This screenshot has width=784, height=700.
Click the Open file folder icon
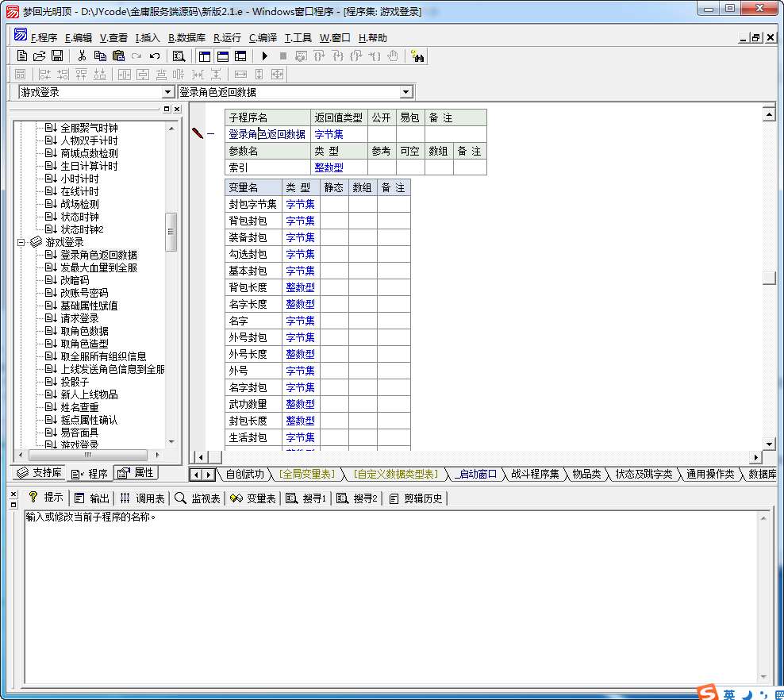coord(40,56)
